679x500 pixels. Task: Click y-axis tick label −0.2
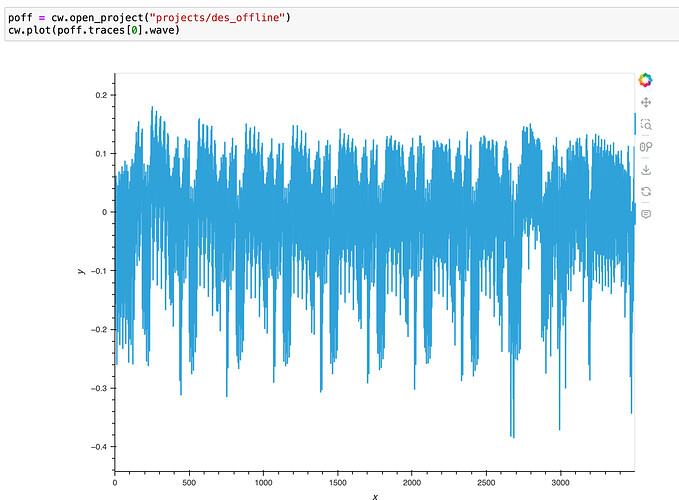point(99,329)
